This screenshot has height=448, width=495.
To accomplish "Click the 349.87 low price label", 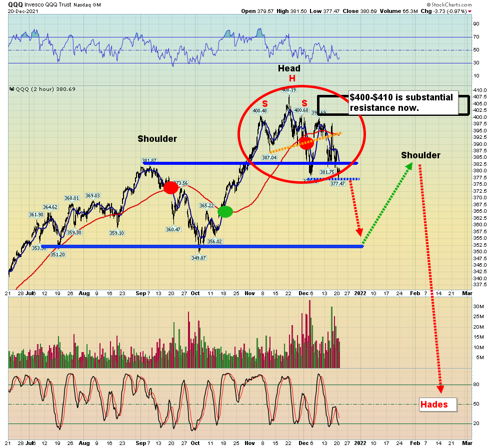I will (x=198, y=258).
